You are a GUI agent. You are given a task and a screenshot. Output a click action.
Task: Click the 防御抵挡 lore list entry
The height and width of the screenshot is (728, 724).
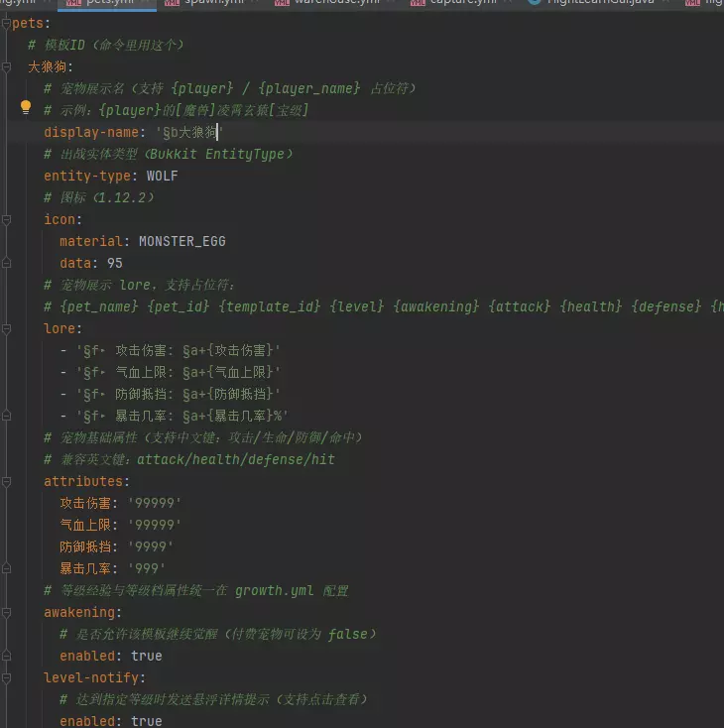click(170, 394)
